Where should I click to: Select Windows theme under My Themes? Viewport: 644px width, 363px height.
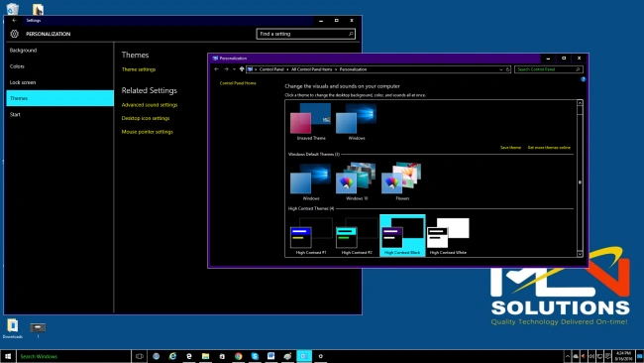(357, 122)
